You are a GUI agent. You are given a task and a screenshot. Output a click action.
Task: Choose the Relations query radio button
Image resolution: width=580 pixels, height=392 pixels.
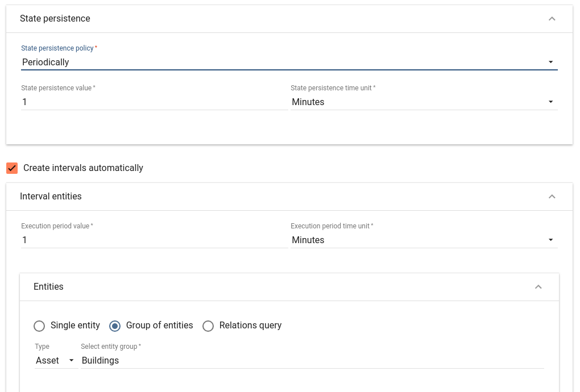pyautogui.click(x=208, y=326)
